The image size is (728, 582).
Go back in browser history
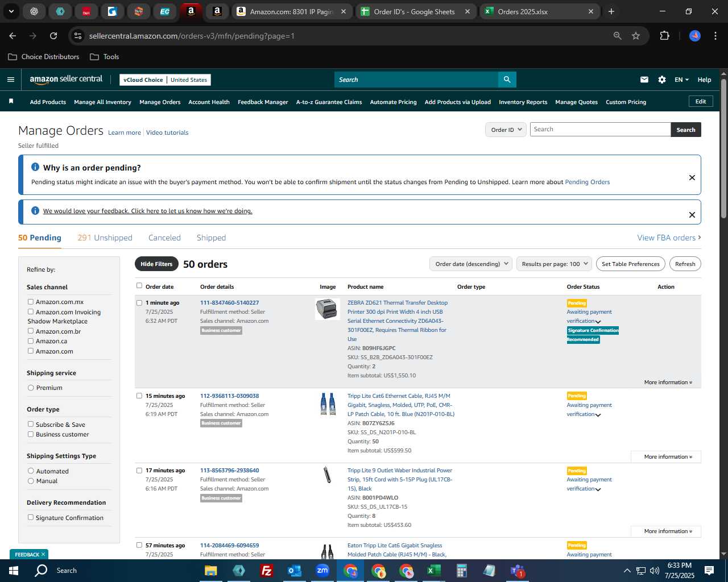pos(13,36)
